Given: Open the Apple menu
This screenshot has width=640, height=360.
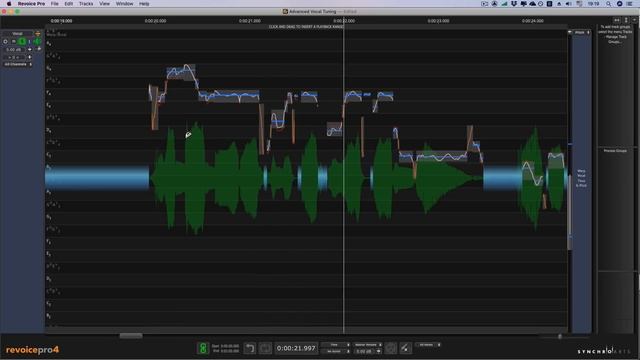Looking at the screenshot, I should pyautogui.click(x=9, y=4).
